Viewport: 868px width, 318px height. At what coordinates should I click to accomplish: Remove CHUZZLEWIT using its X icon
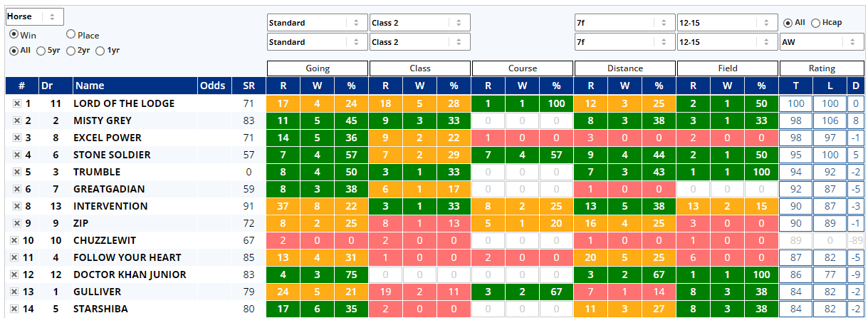click(14, 240)
